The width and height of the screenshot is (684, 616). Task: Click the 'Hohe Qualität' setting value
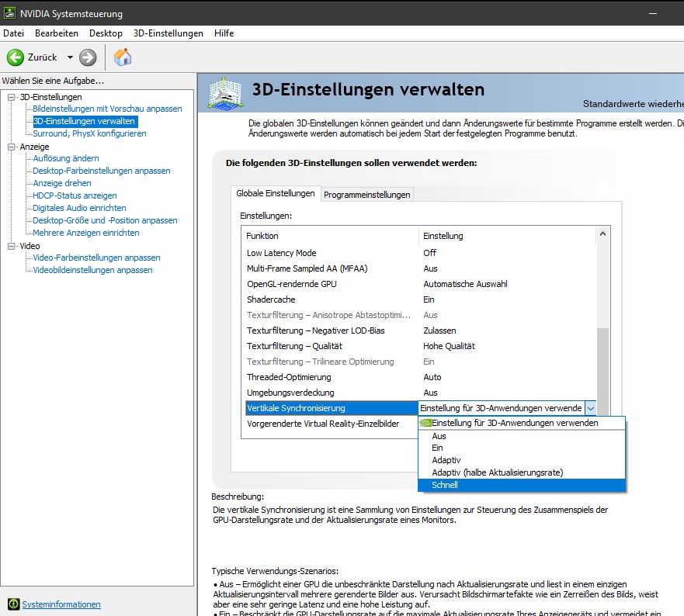(449, 346)
